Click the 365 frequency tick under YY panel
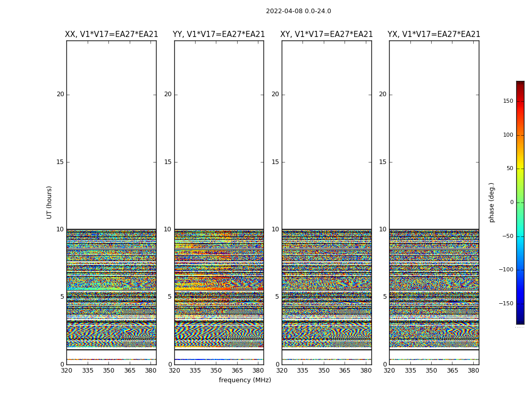 pos(237,371)
